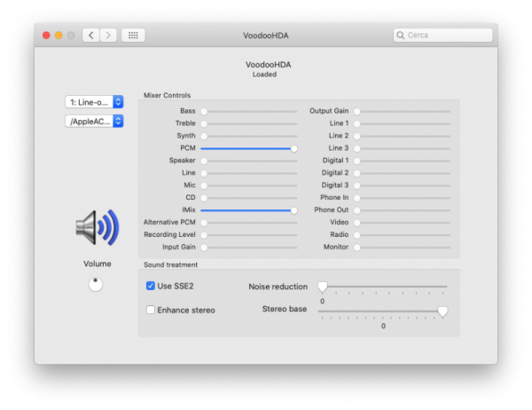Image resolution: width=532 pixels, height=410 pixels.
Task: Click the magnifying glass search icon
Action: (x=401, y=35)
